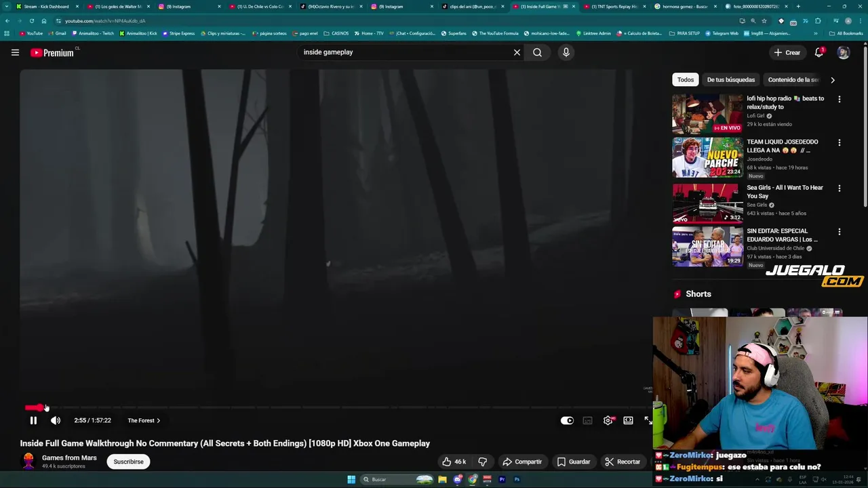Open Sea Girls video thumbnail

[x=707, y=203]
